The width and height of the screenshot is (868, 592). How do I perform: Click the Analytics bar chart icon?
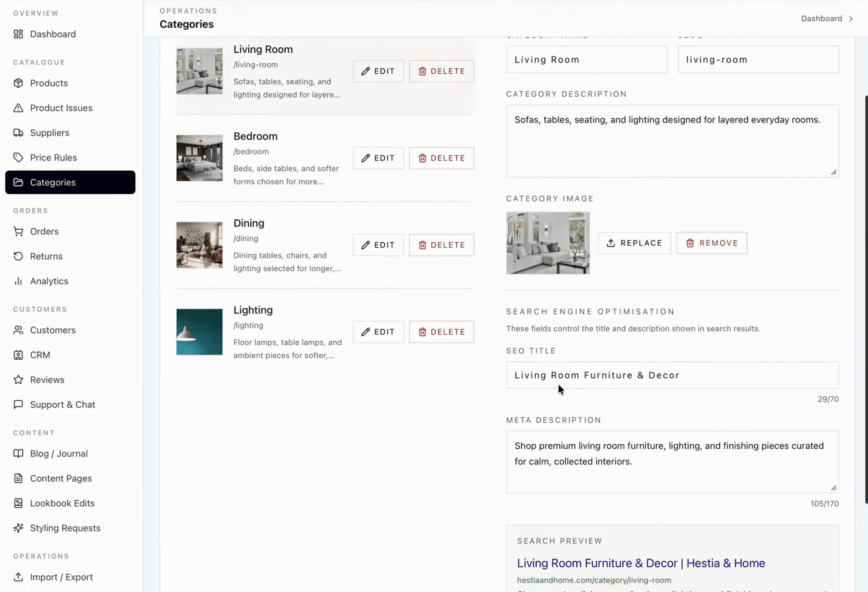coord(18,281)
